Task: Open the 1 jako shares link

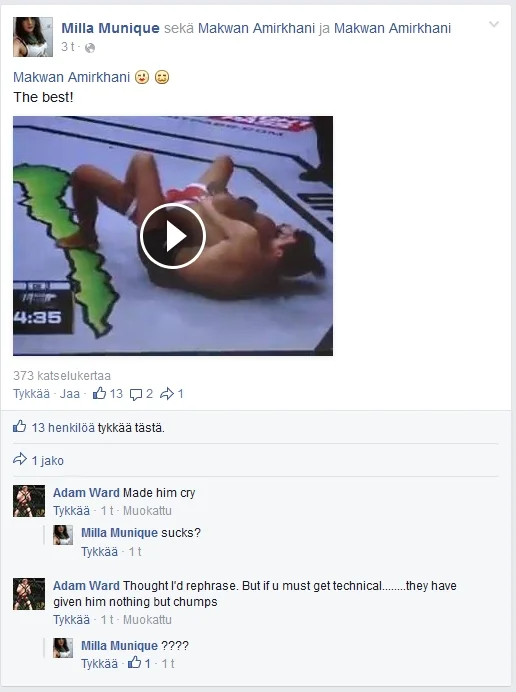Action: point(48,461)
